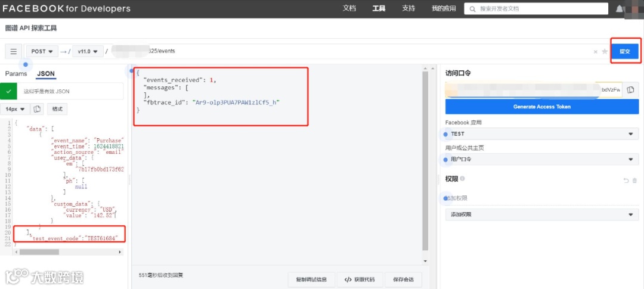Click the "action_source" line in editor
Image resolution: width=644 pixels, height=289 pixels.
click(x=88, y=152)
